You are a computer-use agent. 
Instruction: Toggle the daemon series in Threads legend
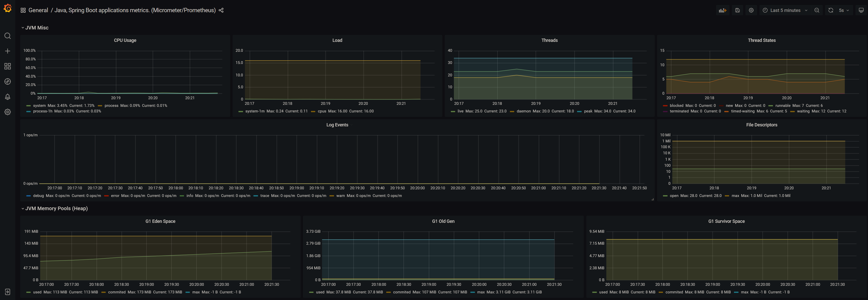(x=523, y=111)
